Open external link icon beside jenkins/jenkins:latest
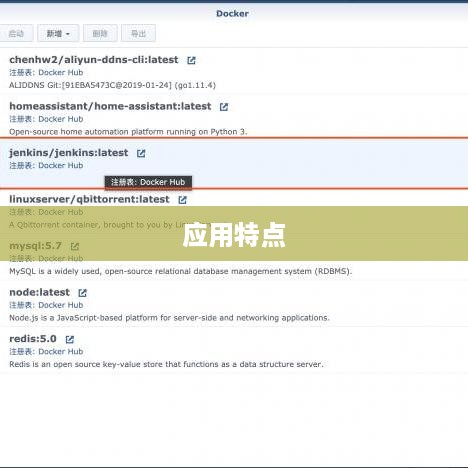The width and height of the screenshot is (468, 468). [x=141, y=153]
